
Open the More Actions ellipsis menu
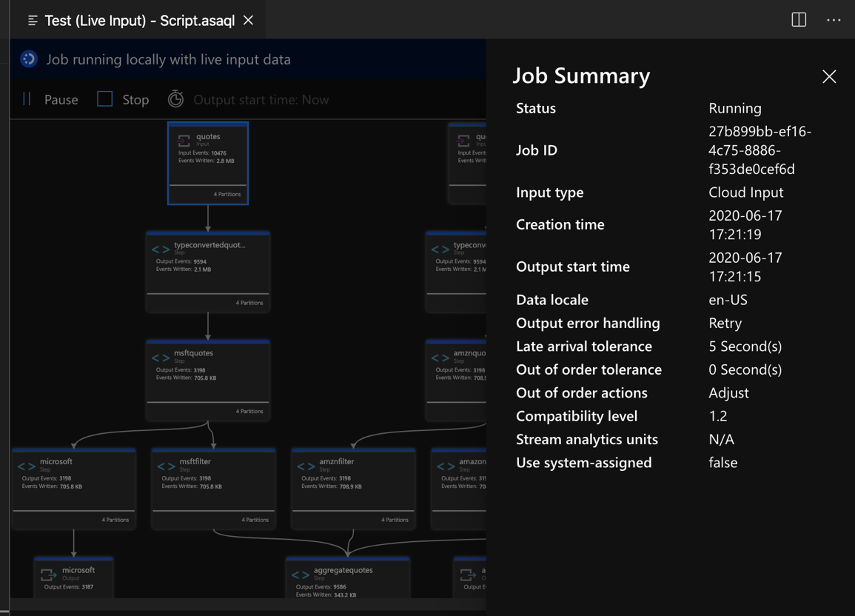tap(834, 20)
